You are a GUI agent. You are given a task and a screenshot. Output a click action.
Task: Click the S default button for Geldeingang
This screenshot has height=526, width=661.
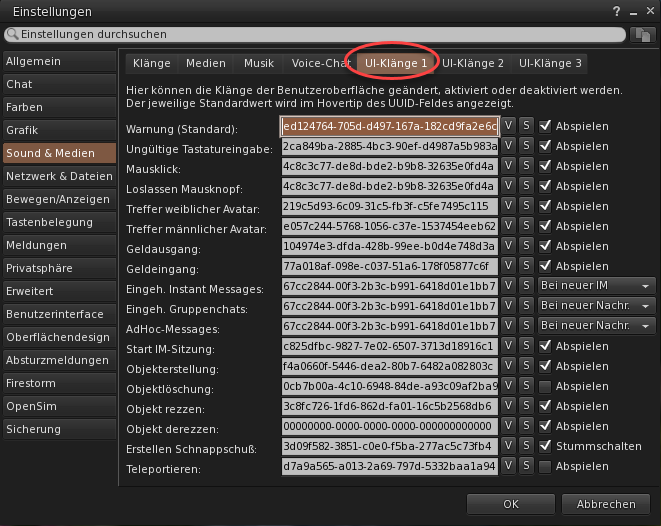click(526, 266)
